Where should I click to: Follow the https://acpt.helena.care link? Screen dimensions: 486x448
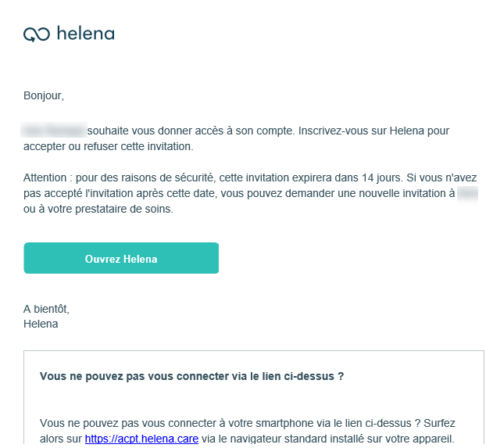point(141,439)
